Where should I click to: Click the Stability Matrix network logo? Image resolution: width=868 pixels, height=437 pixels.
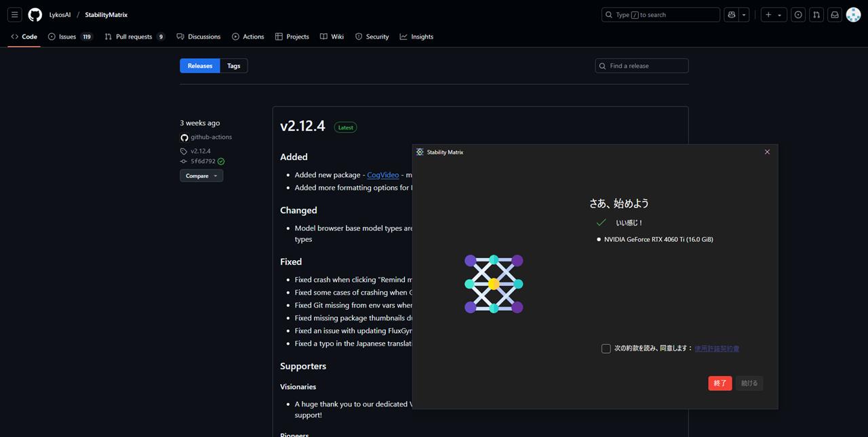tap(494, 284)
